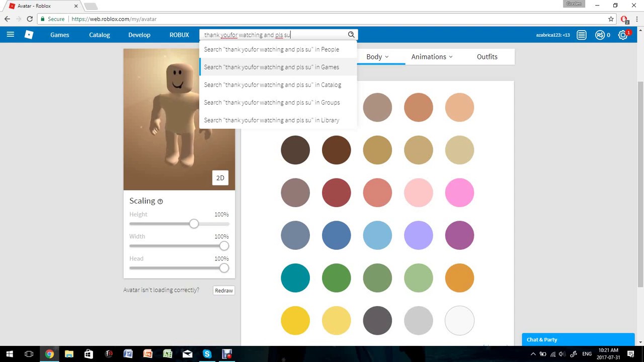
Task: Click the ENG language indicator
Action: click(587, 354)
